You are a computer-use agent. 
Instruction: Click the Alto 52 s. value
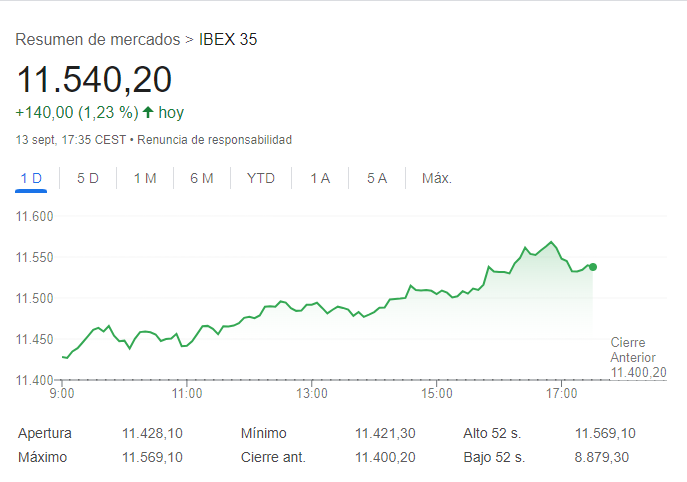[605, 433]
